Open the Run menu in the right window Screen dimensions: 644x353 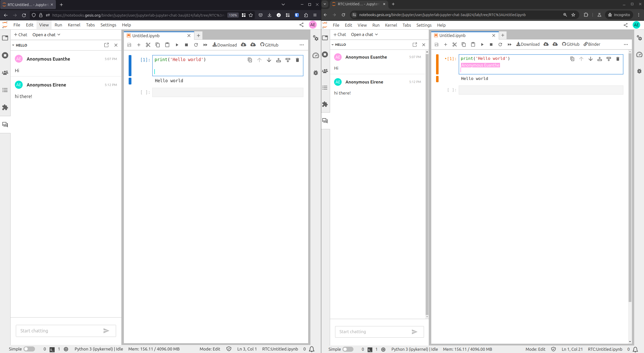click(x=375, y=25)
